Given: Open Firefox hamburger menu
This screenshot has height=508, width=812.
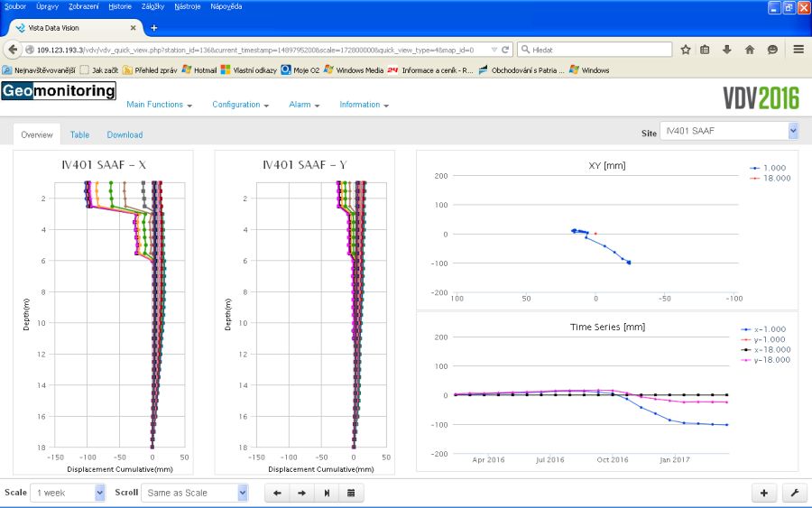Looking at the screenshot, I should pos(798,50).
